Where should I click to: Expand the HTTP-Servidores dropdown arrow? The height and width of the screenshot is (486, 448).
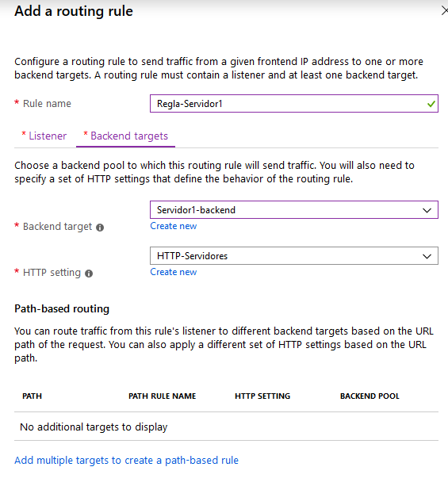click(427, 256)
